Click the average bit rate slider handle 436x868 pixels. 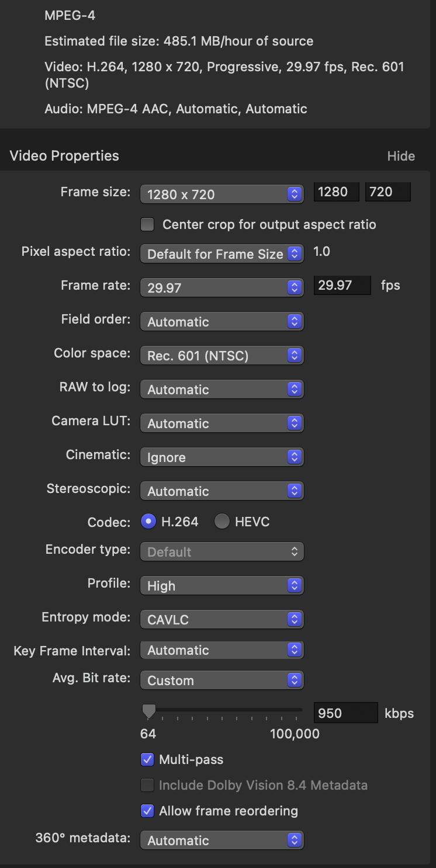(149, 711)
